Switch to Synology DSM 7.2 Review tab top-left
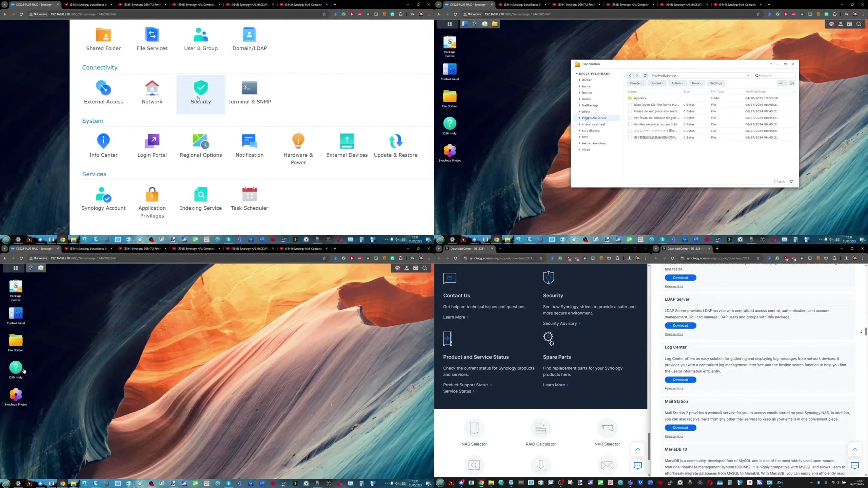868x488 pixels. [x=142, y=5]
